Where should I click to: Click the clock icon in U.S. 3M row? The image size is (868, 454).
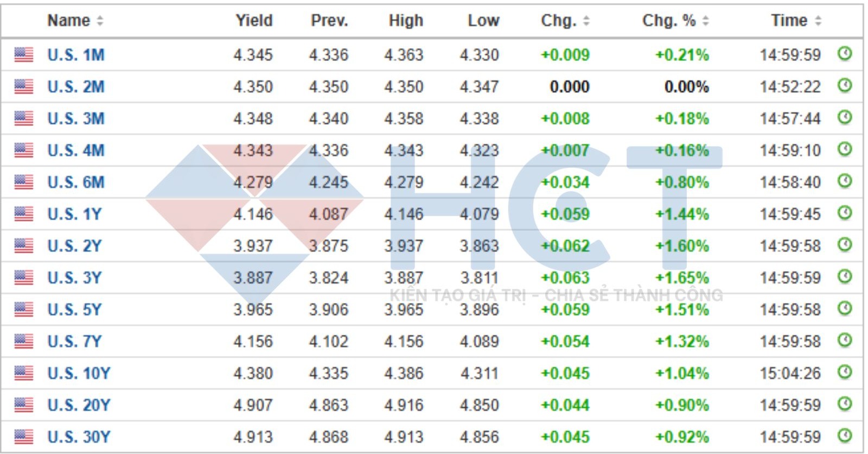tap(845, 117)
